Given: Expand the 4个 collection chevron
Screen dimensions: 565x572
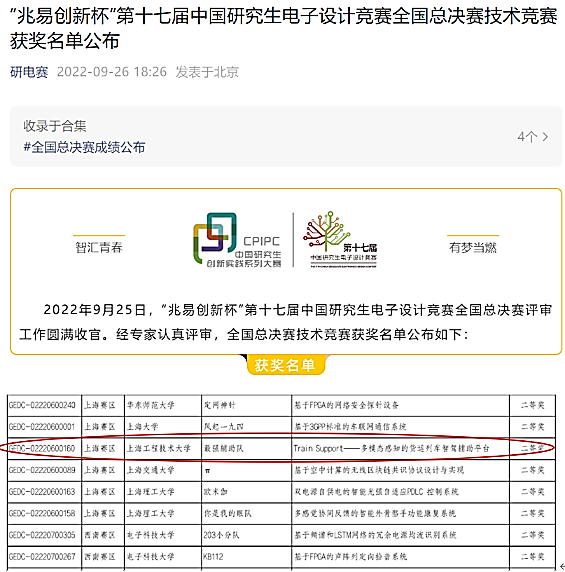Looking at the screenshot, I should (x=533, y=137).
